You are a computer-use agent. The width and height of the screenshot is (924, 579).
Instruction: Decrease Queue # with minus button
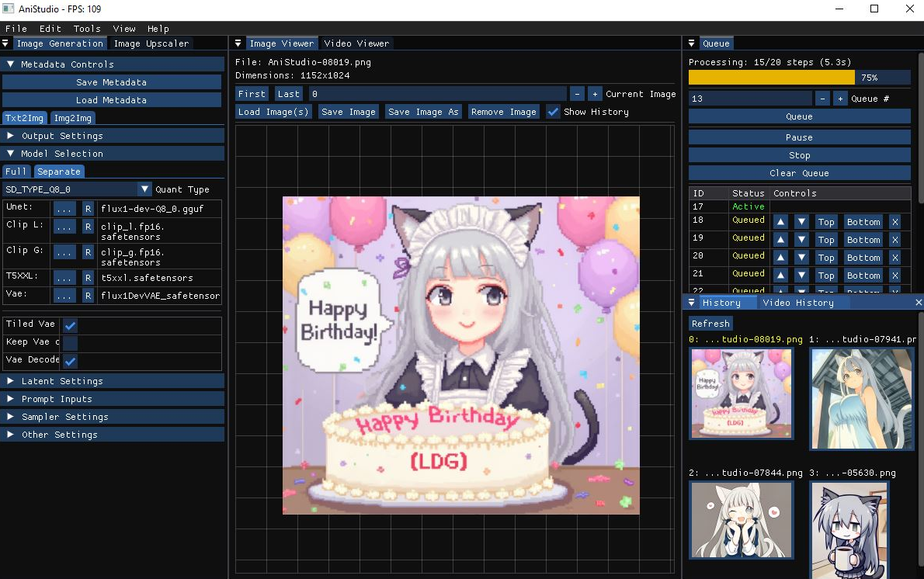pos(822,99)
